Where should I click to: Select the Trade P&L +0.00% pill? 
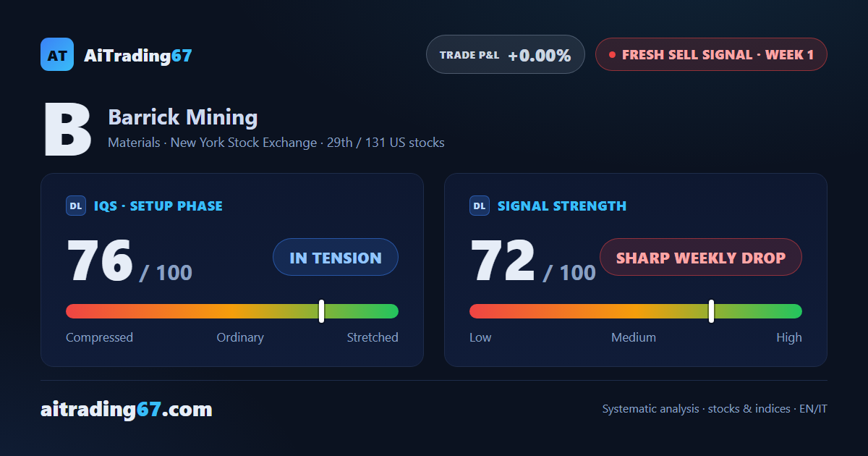click(x=506, y=54)
